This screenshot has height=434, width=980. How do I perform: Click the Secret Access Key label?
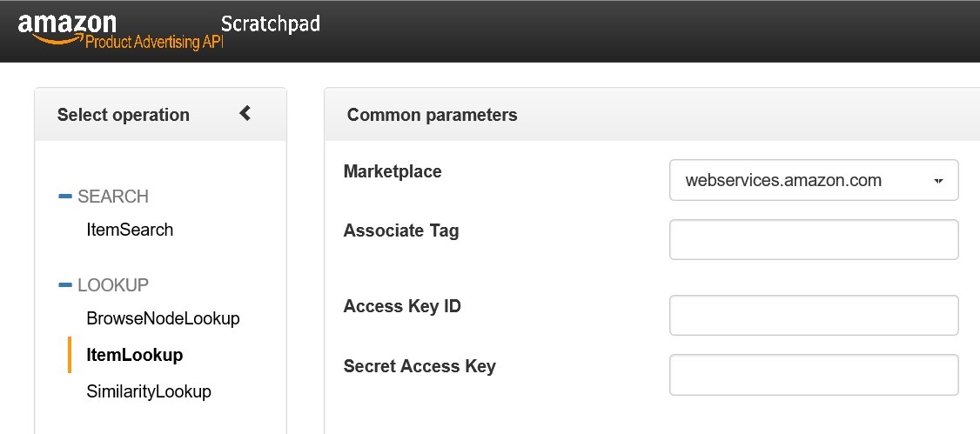420,366
